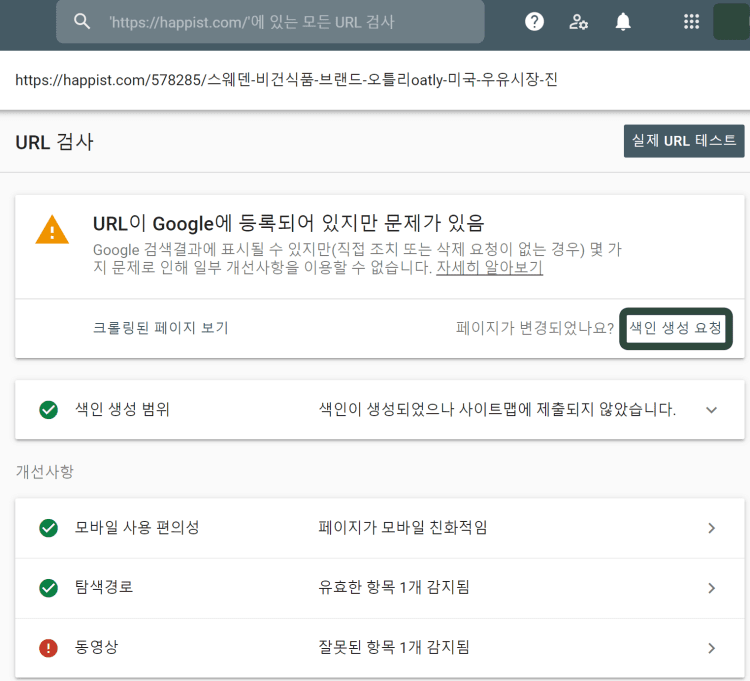Click the 실제 URL 테스트 button
The width and height of the screenshot is (750, 681).
pyautogui.click(x=684, y=141)
